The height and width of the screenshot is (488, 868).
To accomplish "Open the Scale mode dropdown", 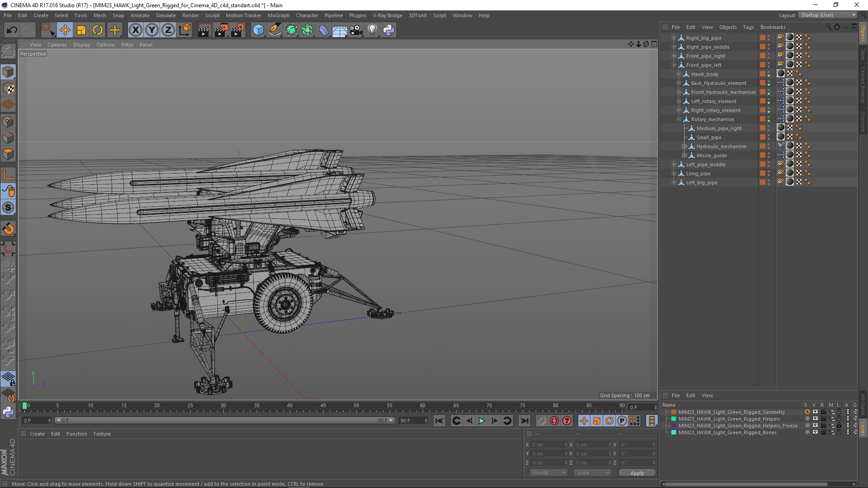I will 592,473.
